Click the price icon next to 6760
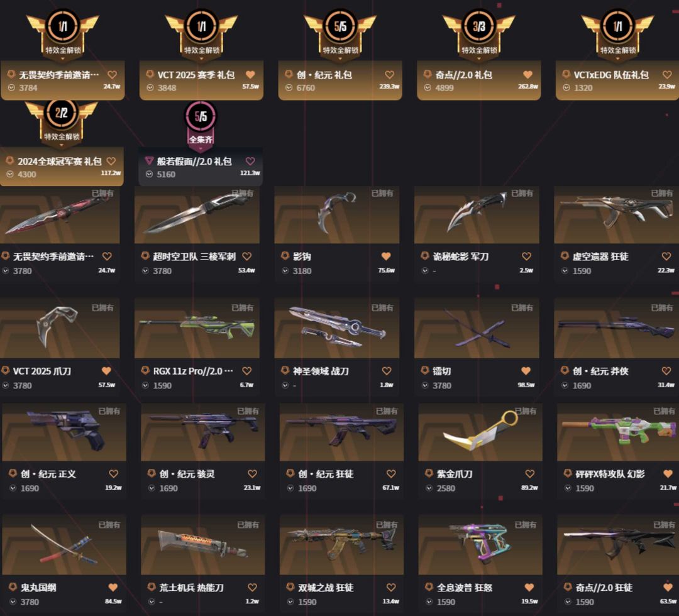Screen dimensions: 679x616 click(289, 88)
